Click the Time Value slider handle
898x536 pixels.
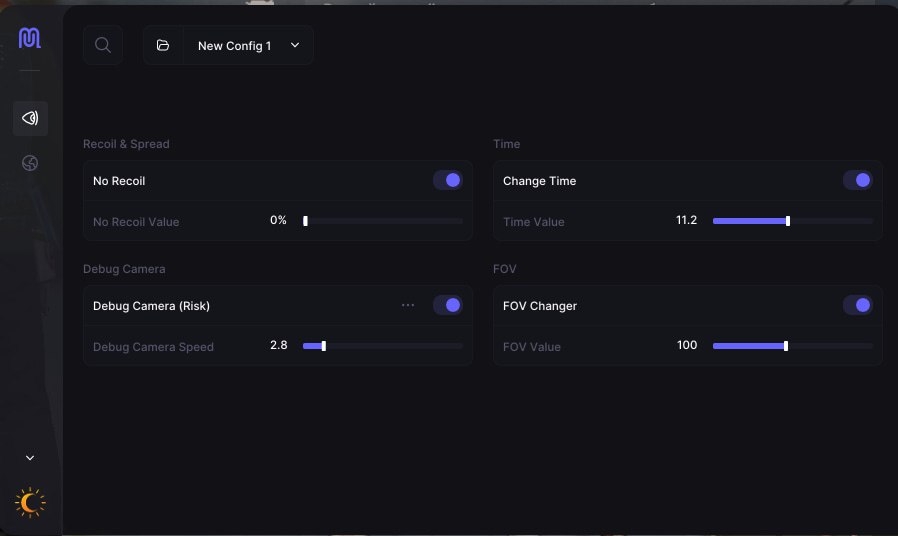788,221
